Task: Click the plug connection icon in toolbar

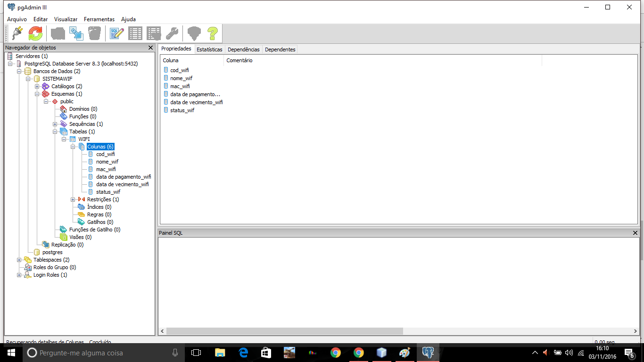Action: [17, 33]
